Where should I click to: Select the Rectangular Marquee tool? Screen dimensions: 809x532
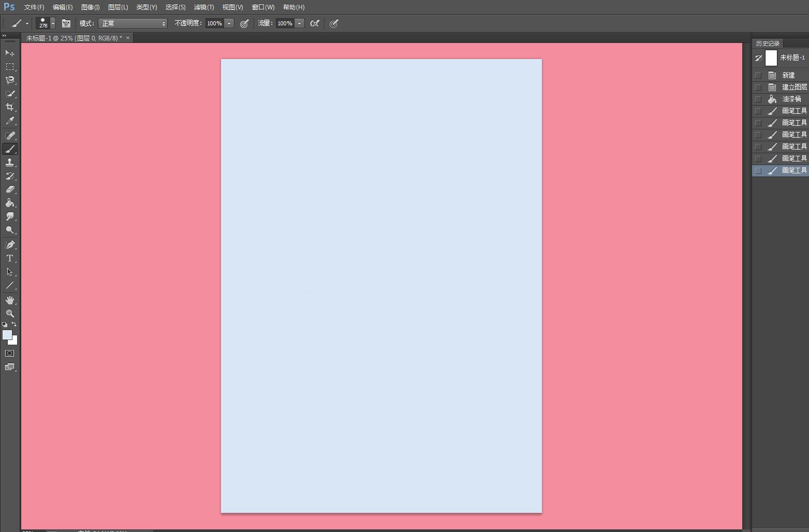pos(10,67)
